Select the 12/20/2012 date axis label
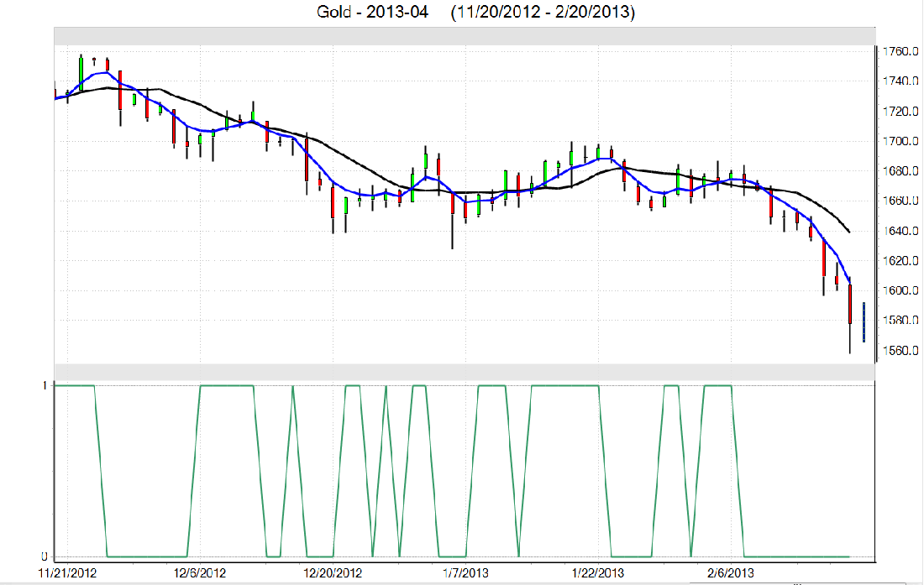This screenshot has width=924, height=585. coord(333,572)
